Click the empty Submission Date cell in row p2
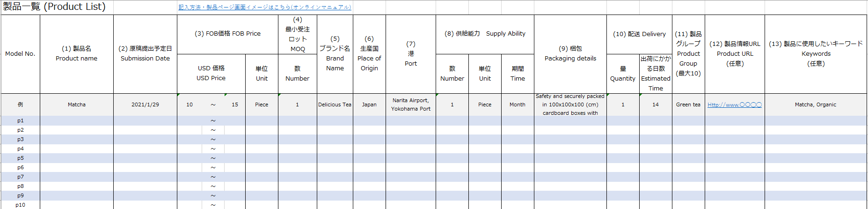The image size is (868, 209). click(145, 130)
